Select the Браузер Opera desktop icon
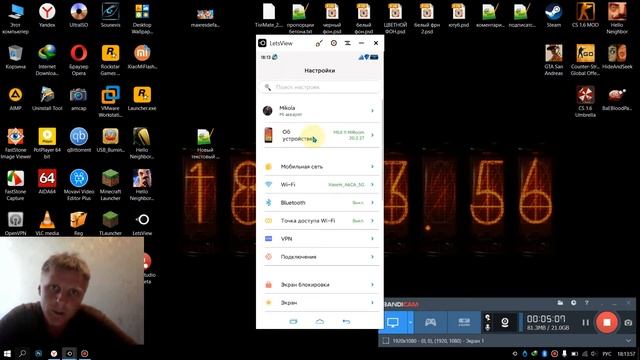Screen dimensions: 640x360 [x=79, y=60]
